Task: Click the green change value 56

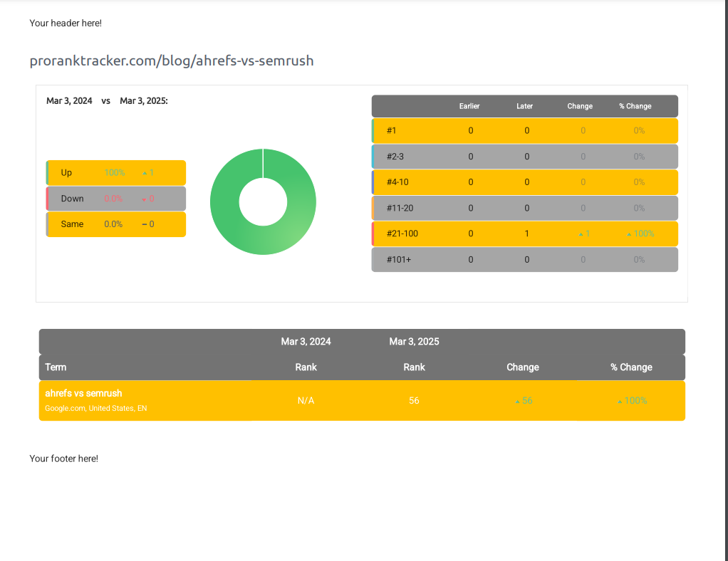Action: [527, 400]
